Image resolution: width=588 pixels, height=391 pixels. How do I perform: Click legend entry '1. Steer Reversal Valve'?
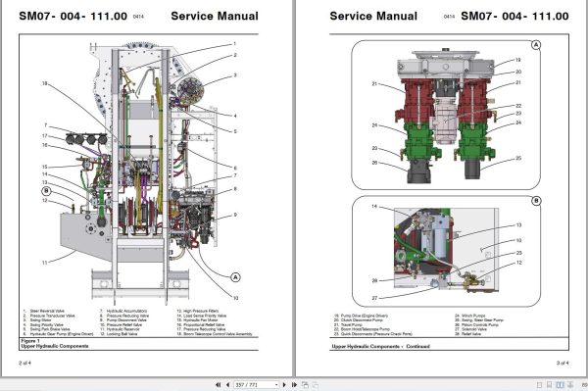pyautogui.click(x=44, y=311)
